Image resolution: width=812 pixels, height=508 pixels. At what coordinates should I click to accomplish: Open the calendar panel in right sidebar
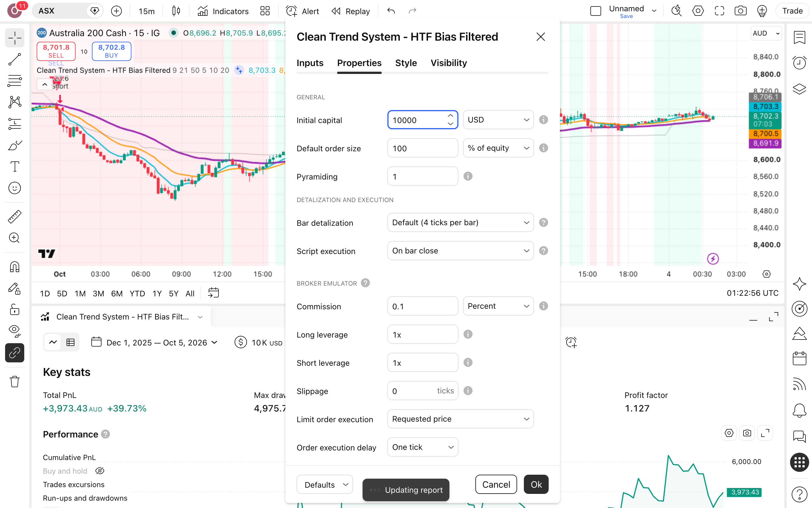(x=799, y=358)
